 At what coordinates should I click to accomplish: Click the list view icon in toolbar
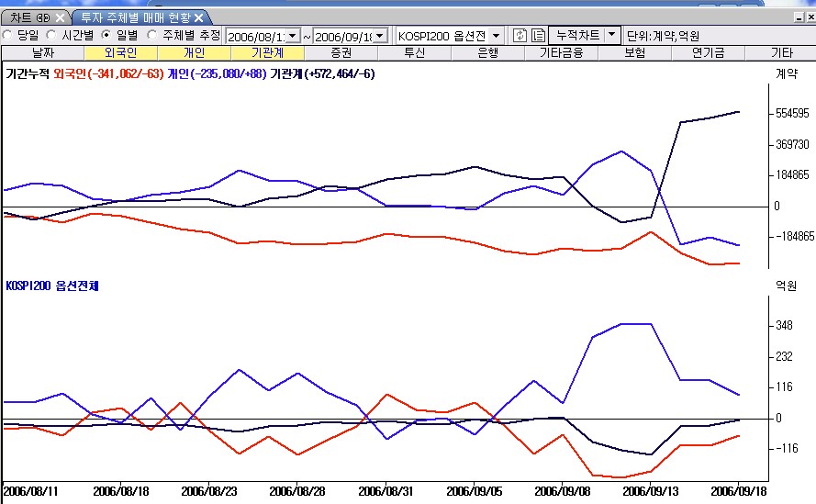[x=538, y=35]
